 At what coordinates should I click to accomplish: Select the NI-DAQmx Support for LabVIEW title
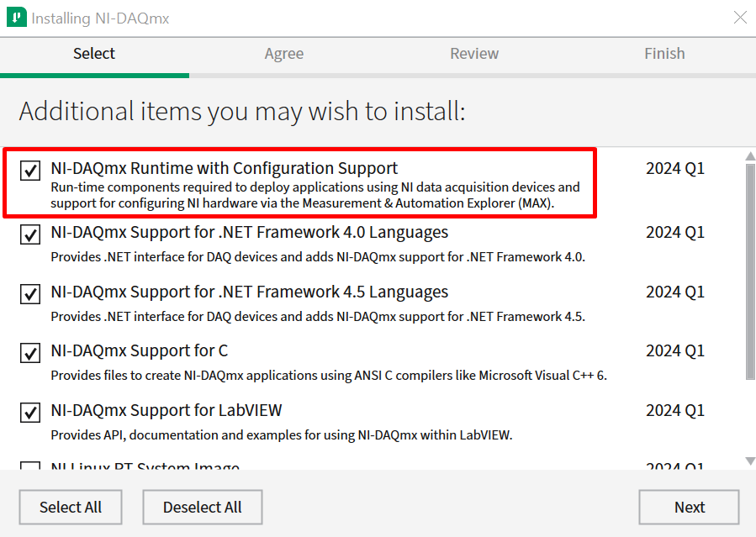click(167, 410)
